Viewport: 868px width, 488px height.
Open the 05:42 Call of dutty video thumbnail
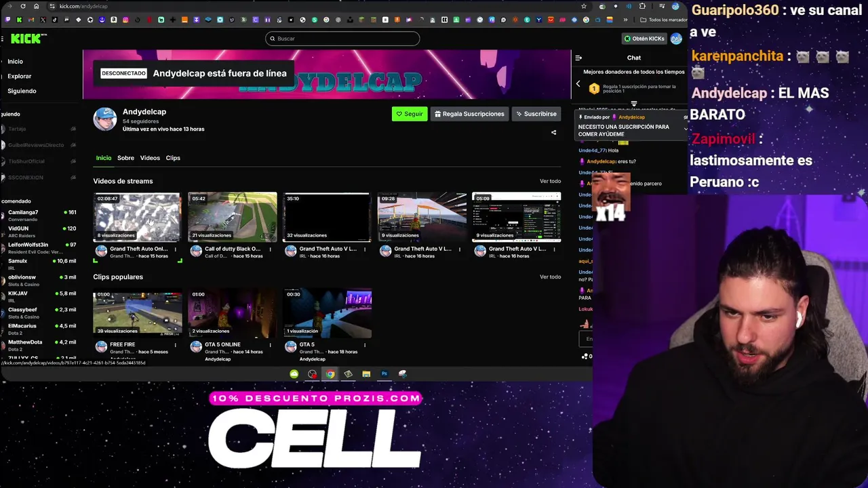point(232,217)
